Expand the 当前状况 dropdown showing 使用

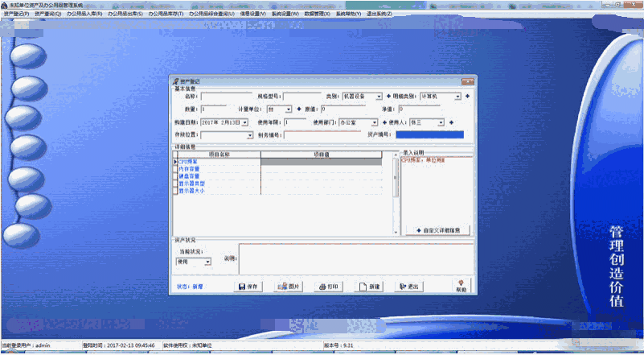(x=207, y=262)
